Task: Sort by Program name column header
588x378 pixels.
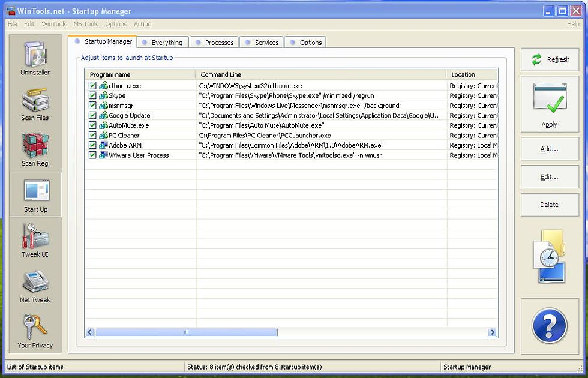Action: click(x=140, y=74)
